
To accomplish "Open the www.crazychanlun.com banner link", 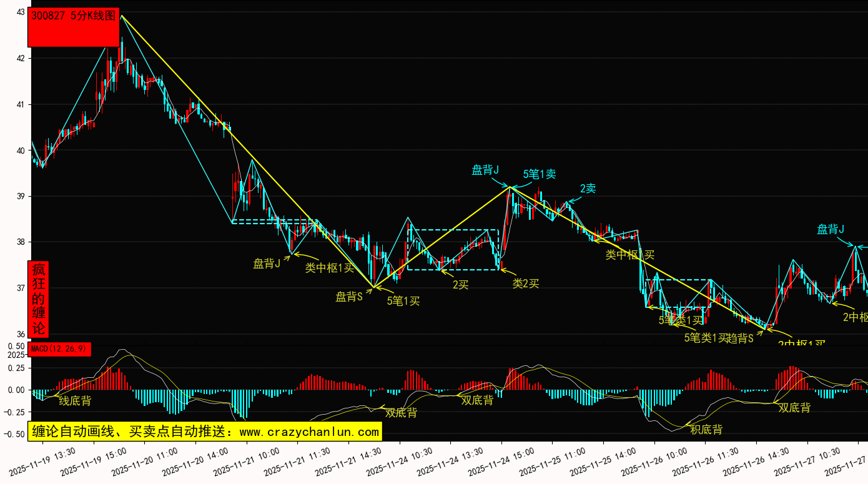I will [204, 432].
